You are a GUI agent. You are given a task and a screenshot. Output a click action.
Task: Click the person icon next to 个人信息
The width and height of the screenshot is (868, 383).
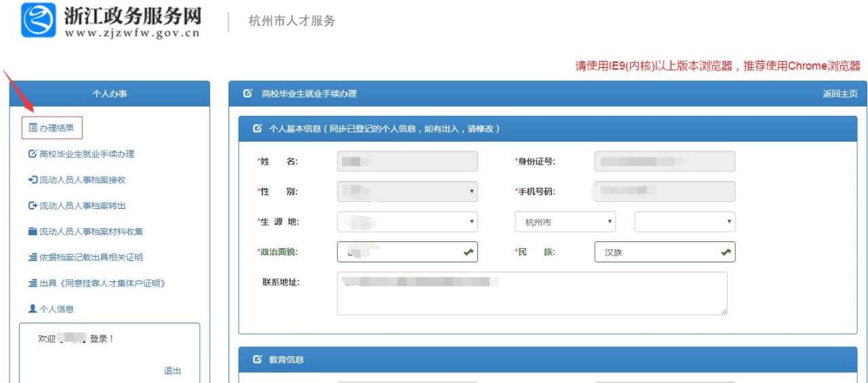click(x=33, y=308)
